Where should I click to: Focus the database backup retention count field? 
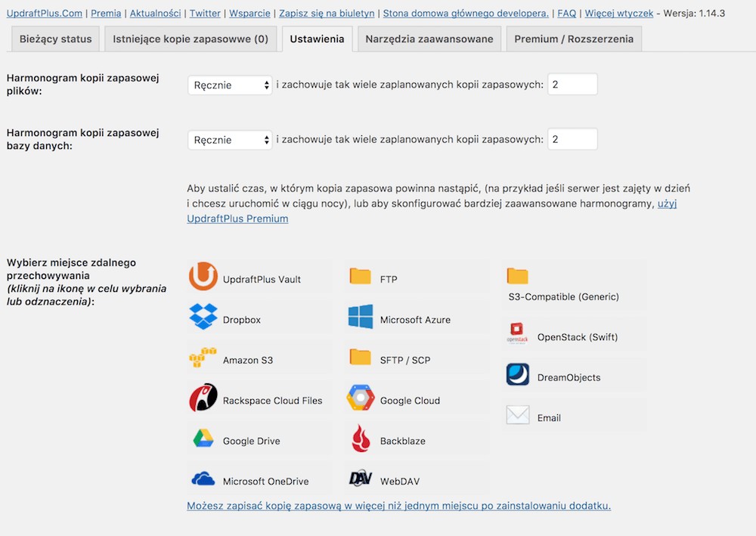click(x=572, y=139)
